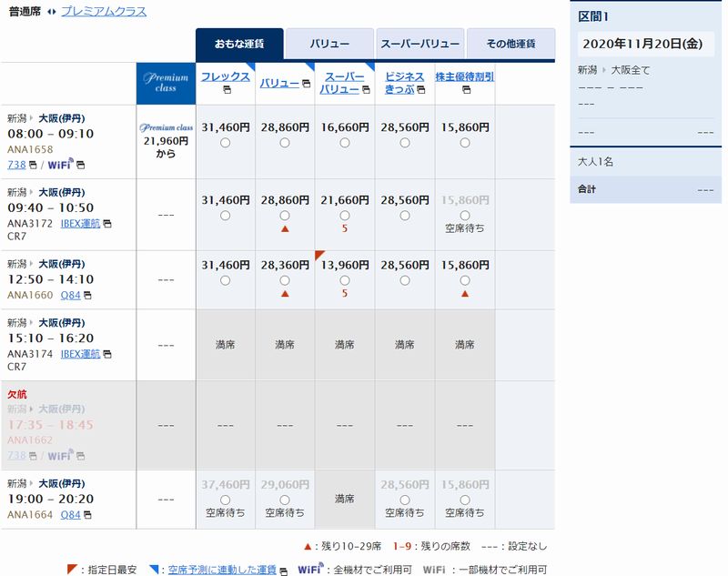Open the Q84 aircraft link for ANA1664

pyautogui.click(x=71, y=515)
